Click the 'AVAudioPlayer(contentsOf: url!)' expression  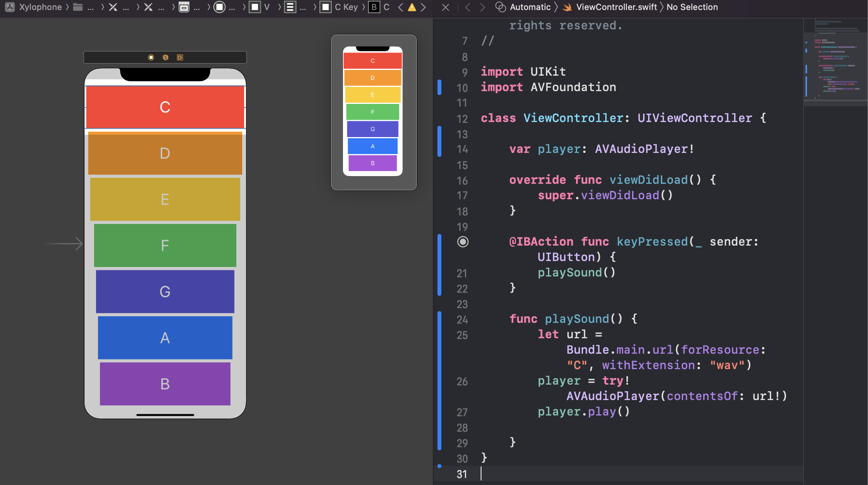pyautogui.click(x=677, y=396)
